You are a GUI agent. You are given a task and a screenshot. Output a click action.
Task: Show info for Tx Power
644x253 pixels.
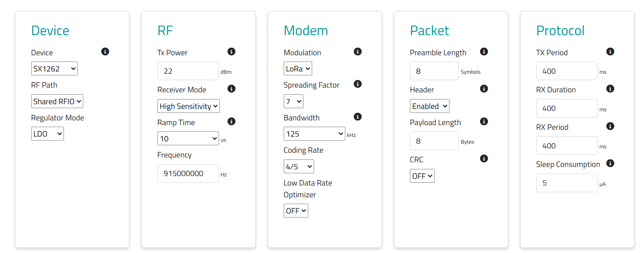231,52
